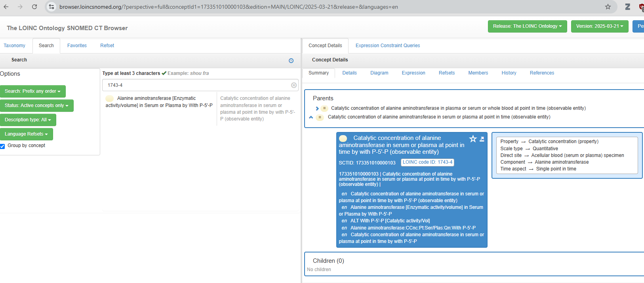Expand first parent concept with right chevron
This screenshot has width=644, height=283.
coord(317,109)
